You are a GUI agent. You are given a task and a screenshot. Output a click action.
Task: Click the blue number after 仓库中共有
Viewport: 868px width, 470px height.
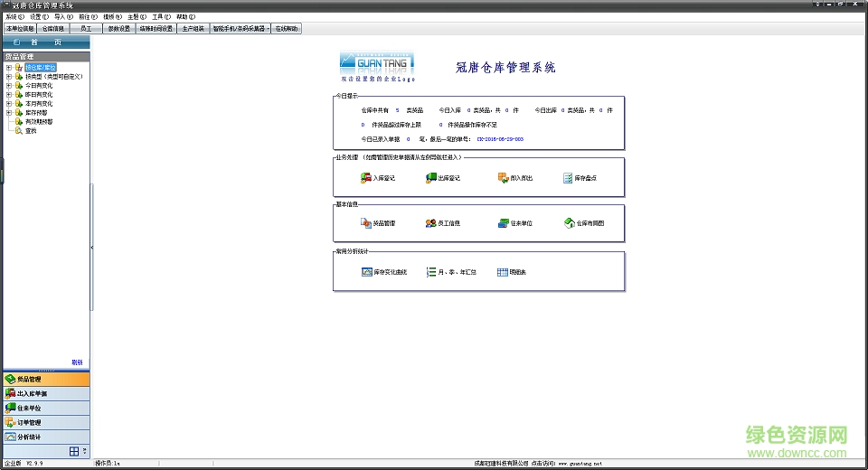tap(398, 110)
